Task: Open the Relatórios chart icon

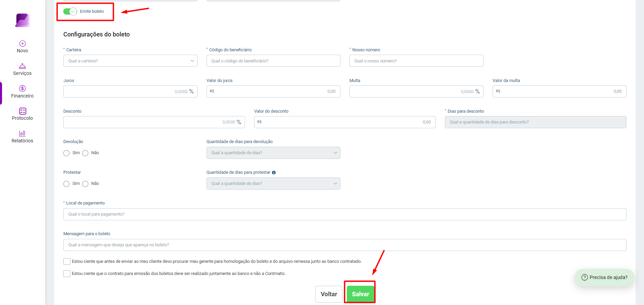Action: pos(23,133)
